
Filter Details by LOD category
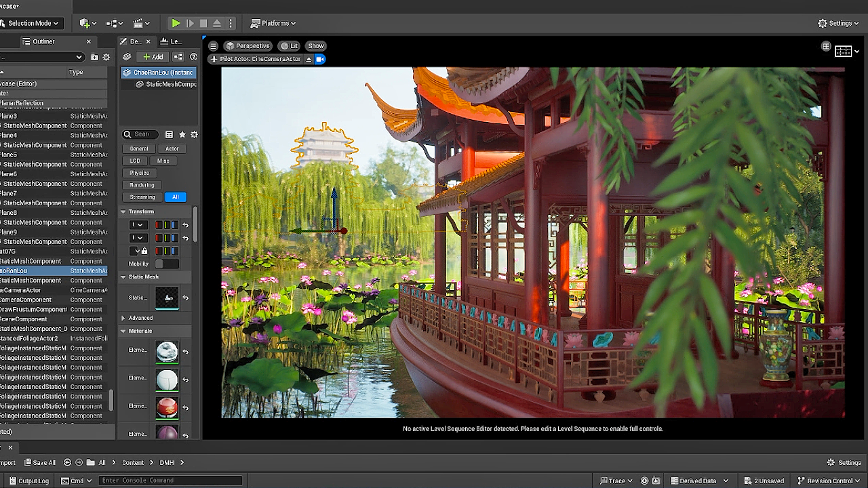[135, 161]
